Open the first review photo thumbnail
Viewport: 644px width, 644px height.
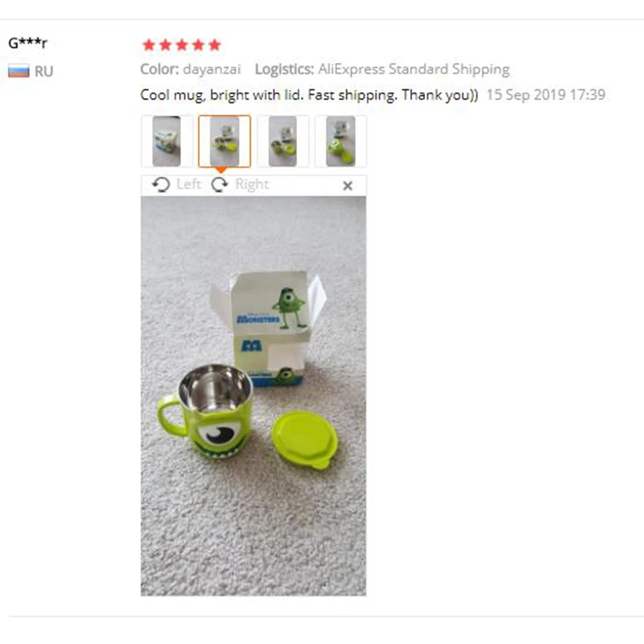(167, 142)
